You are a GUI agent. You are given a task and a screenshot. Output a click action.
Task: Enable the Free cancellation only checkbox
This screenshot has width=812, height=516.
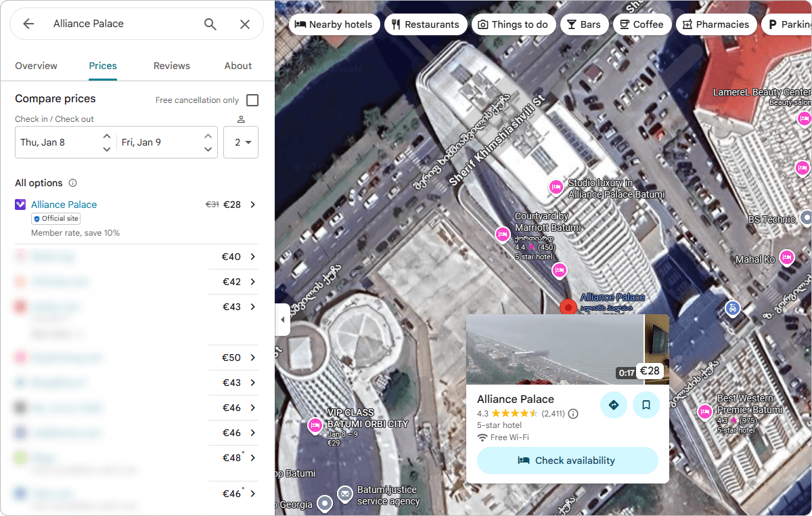(253, 100)
